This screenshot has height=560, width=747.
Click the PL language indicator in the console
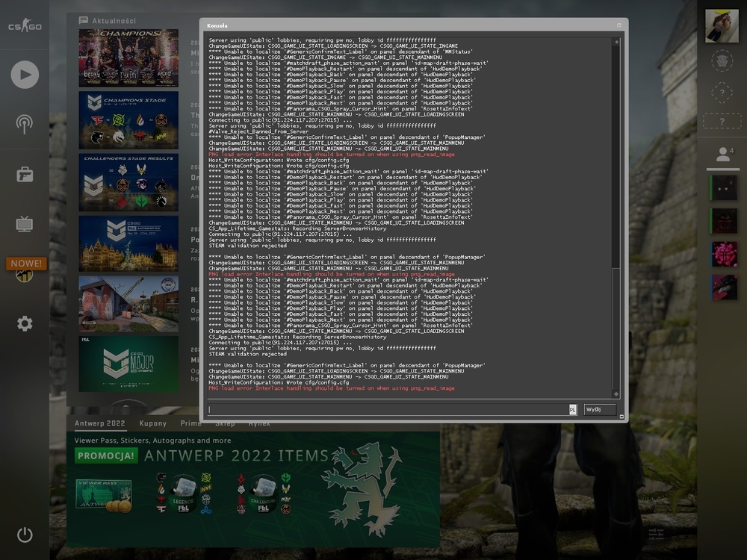(573, 409)
